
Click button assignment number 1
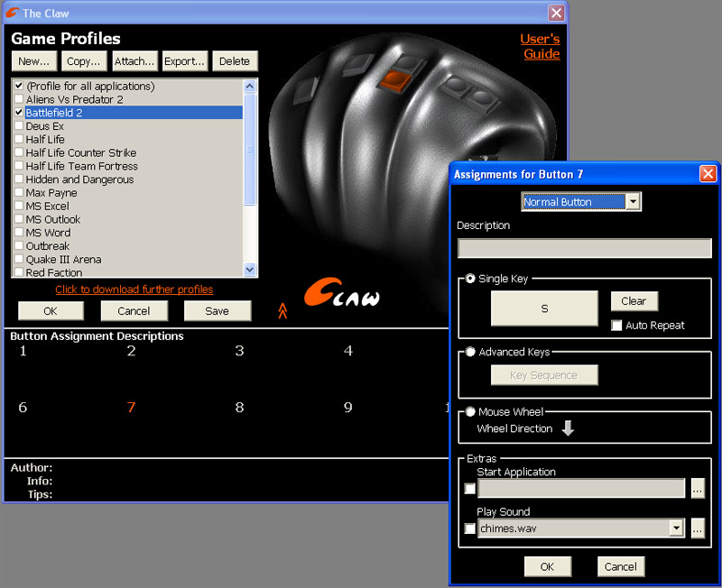[x=23, y=351]
